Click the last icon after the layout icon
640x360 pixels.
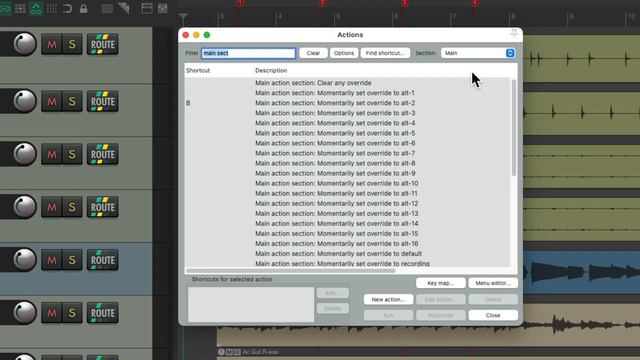click(x=162, y=8)
